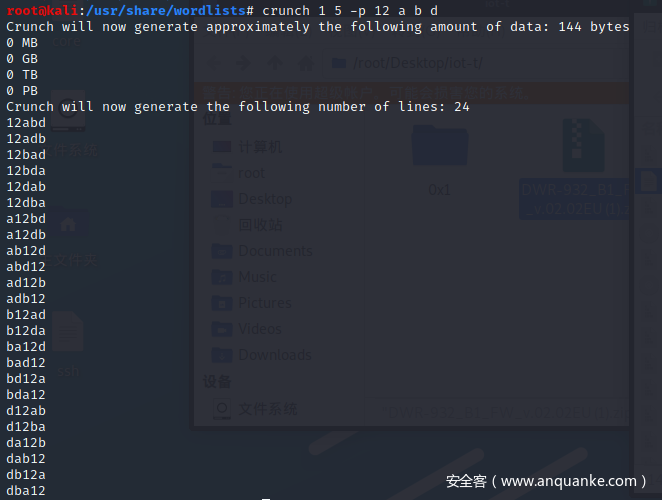Image resolution: width=662 pixels, height=500 pixels.
Task: Select output line b12da
Action: (x=26, y=331)
